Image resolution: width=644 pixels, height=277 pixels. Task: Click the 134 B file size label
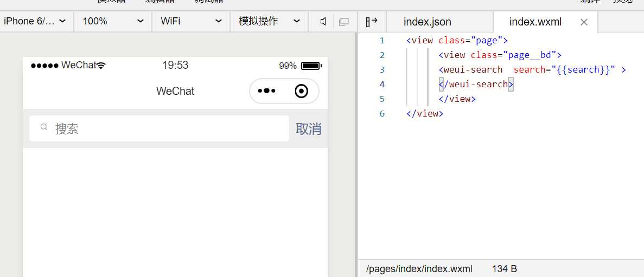click(505, 269)
